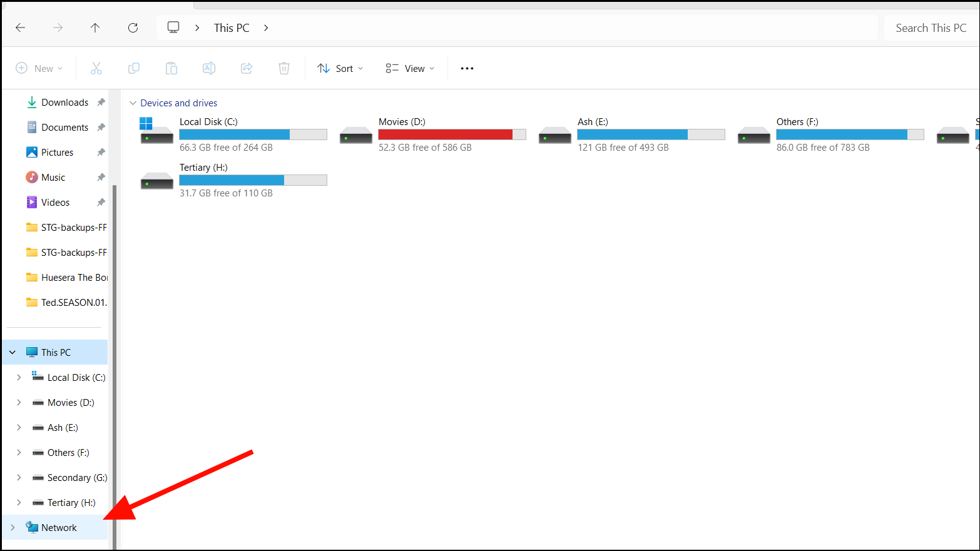Expand Movies (D:) in navigation tree
This screenshot has height=551, width=980.
[x=19, y=402]
